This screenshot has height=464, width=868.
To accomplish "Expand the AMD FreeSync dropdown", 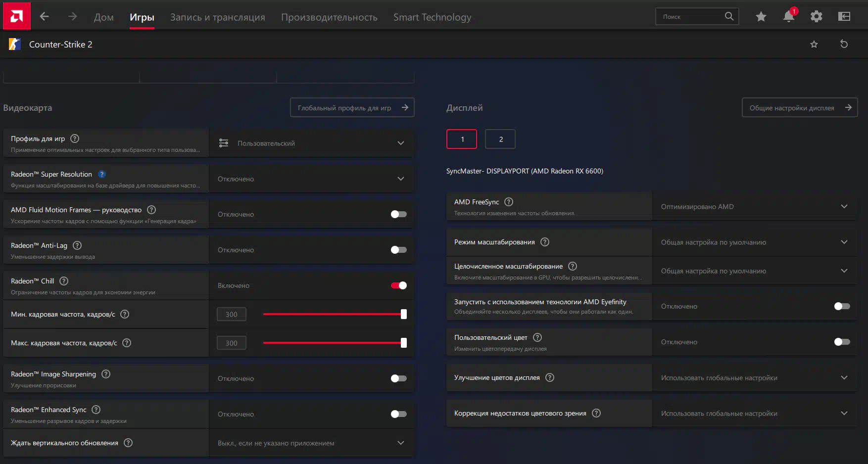I will tap(844, 206).
